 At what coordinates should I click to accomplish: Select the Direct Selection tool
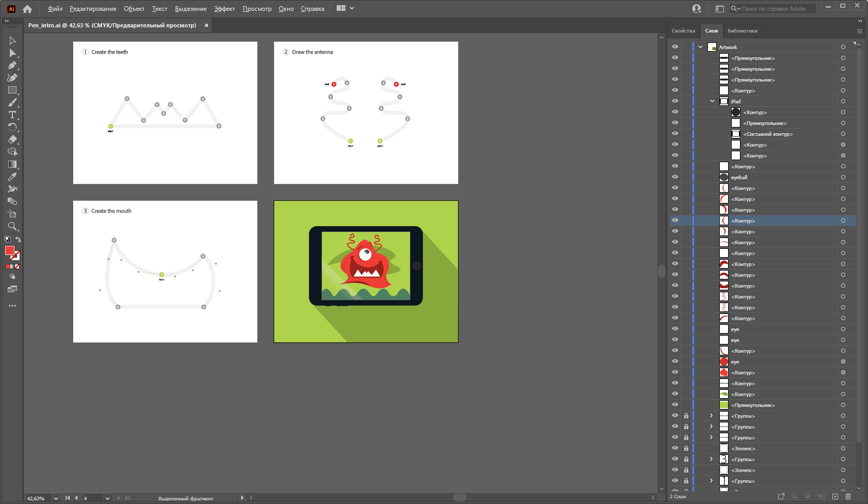click(12, 53)
